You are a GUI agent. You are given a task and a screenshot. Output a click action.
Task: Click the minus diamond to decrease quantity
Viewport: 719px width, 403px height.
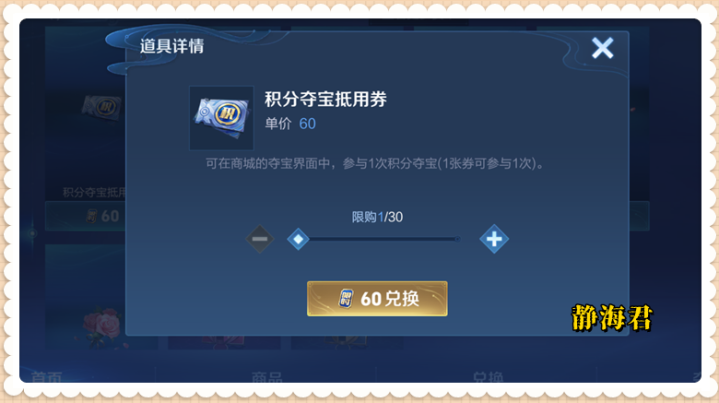click(260, 239)
